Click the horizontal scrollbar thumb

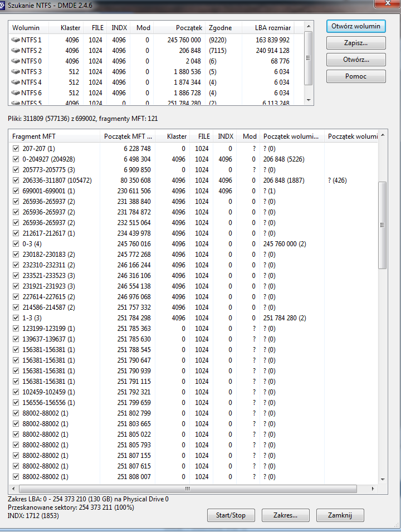click(x=188, y=489)
